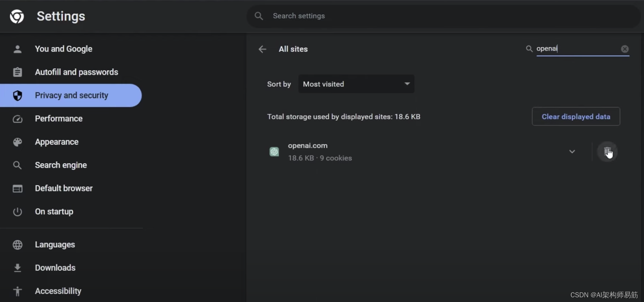The height and width of the screenshot is (302, 644).
Task: Go back from All sites page
Action: click(262, 49)
